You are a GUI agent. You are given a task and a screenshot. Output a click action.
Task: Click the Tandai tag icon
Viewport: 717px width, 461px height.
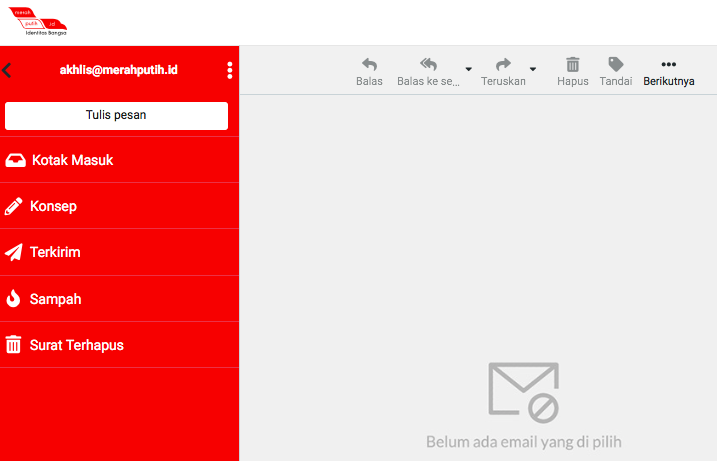616,64
